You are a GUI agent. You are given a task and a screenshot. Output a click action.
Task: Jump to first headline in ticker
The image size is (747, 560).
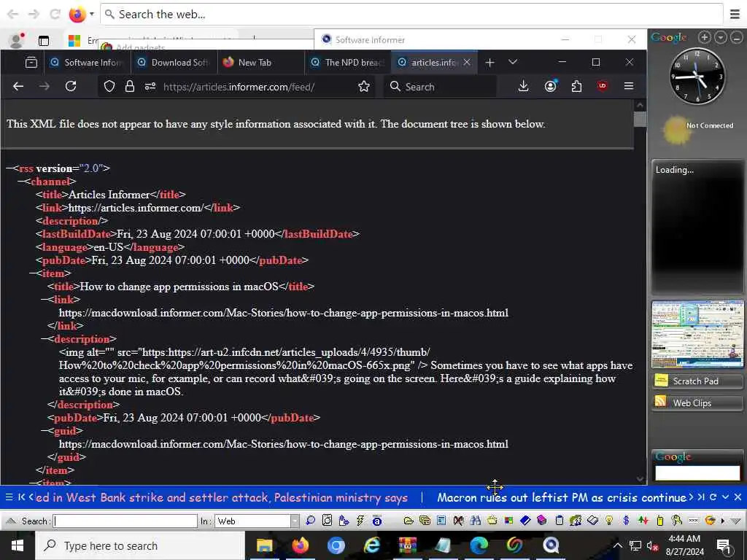tap(21, 497)
